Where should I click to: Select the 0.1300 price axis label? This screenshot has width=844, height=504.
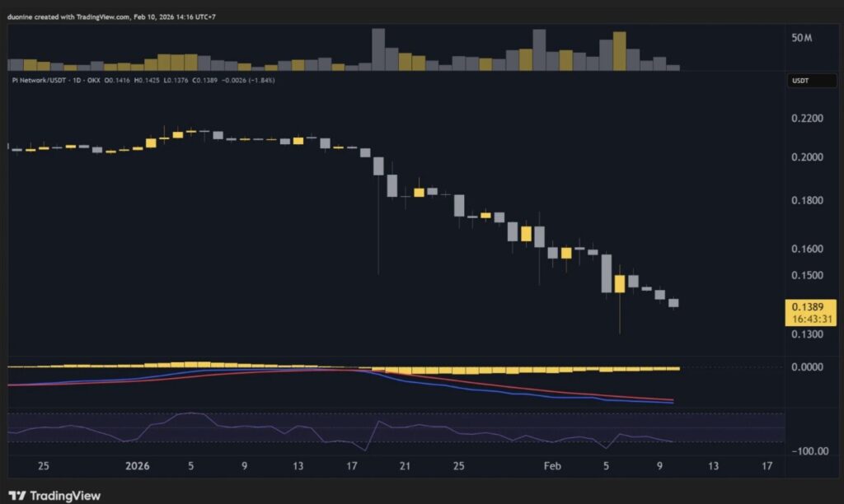(807, 334)
